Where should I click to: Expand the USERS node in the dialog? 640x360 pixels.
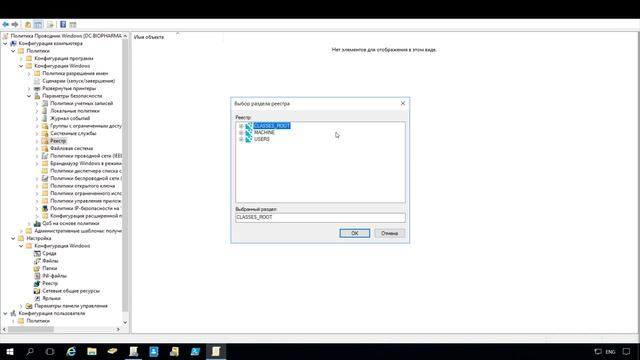click(241, 139)
